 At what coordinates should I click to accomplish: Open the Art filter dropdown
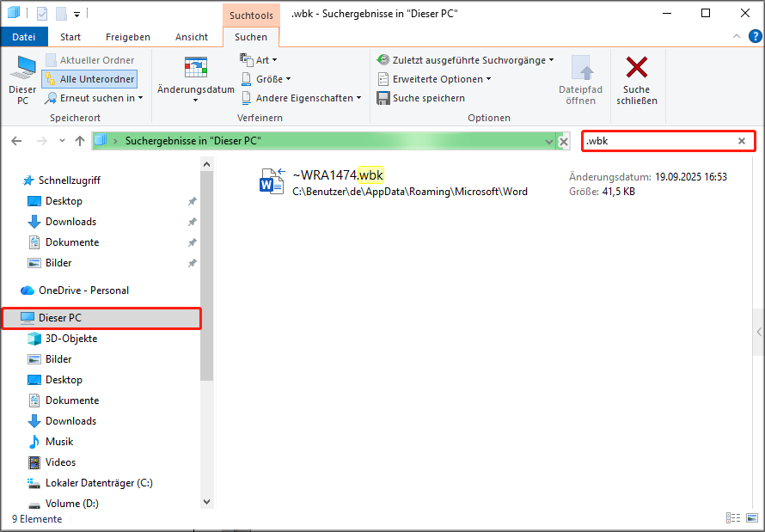pos(259,60)
